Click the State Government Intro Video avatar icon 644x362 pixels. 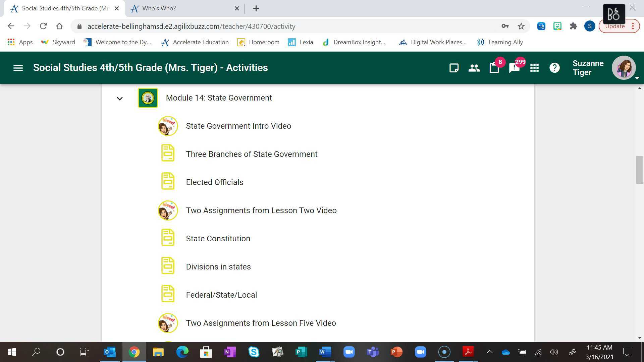pyautogui.click(x=168, y=126)
